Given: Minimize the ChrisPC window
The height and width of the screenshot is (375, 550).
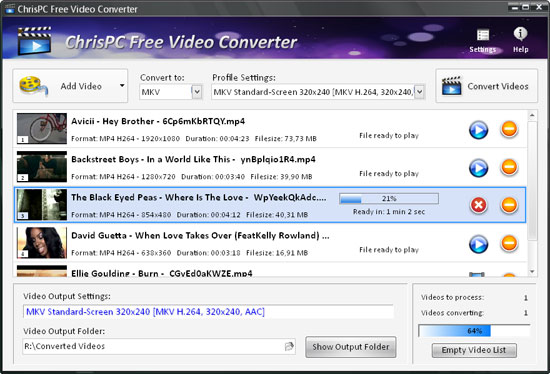Looking at the screenshot, I should tap(515, 7).
